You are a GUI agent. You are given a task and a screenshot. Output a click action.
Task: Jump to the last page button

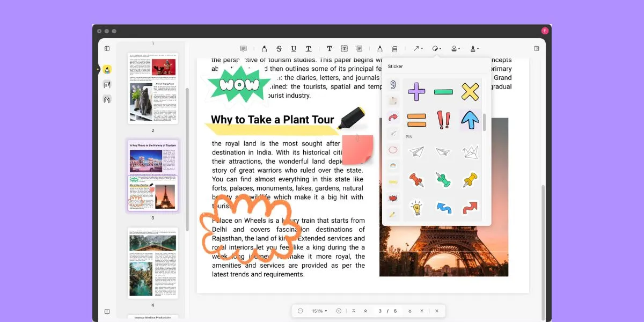pyautogui.click(x=422, y=311)
